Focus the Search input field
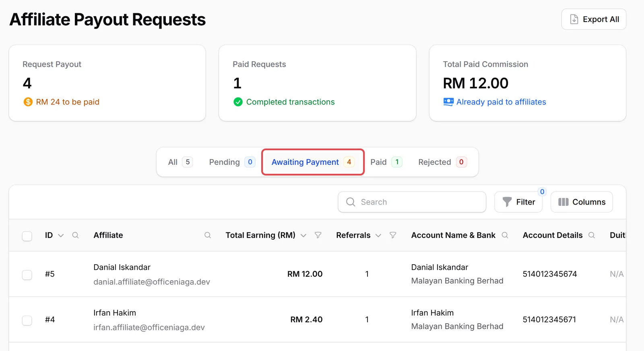The width and height of the screenshot is (644, 351). [x=412, y=202]
